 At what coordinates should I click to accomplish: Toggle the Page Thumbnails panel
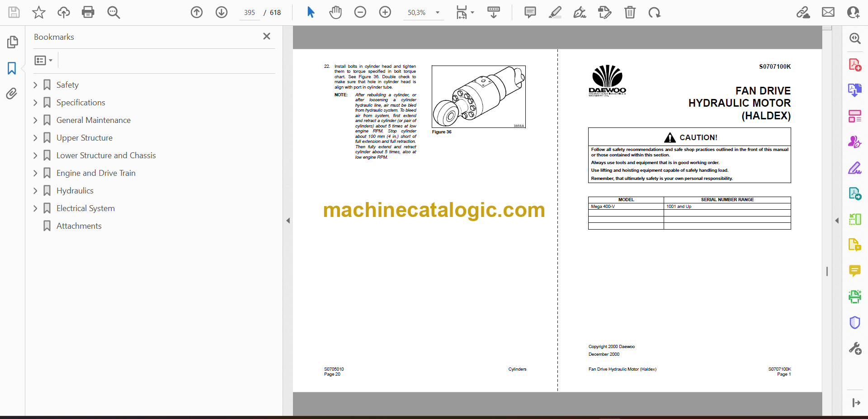(12, 42)
